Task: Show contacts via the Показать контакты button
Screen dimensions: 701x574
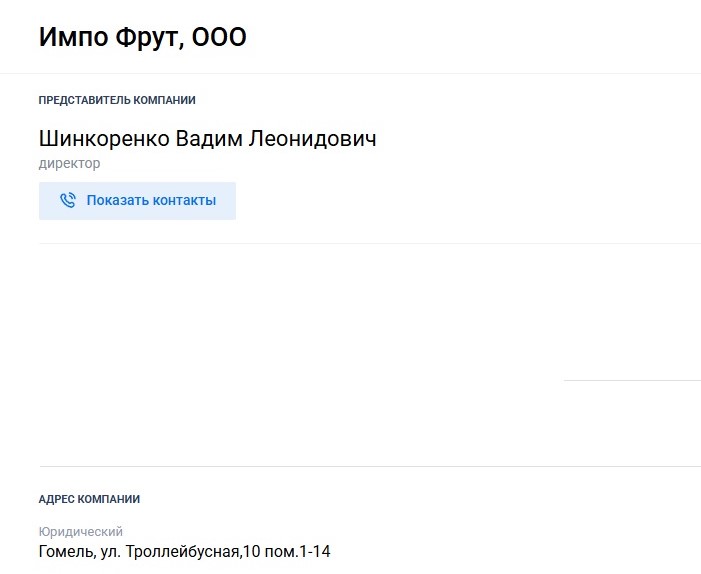Action: 137,201
